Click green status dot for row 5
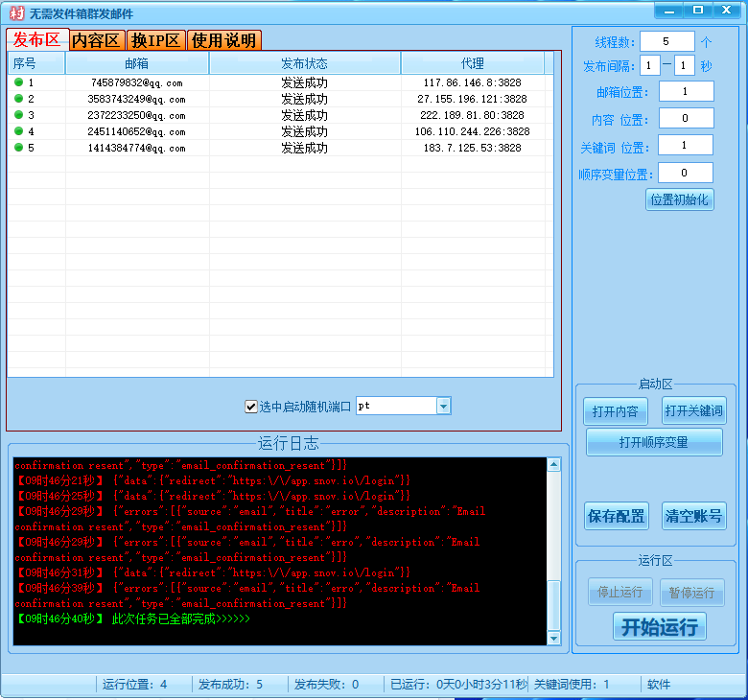The width and height of the screenshot is (748, 700). [18, 148]
